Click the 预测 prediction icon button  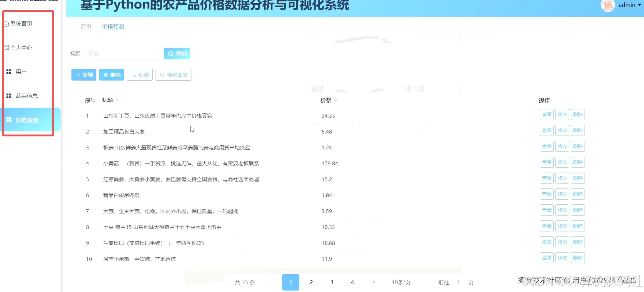[x=134, y=75]
